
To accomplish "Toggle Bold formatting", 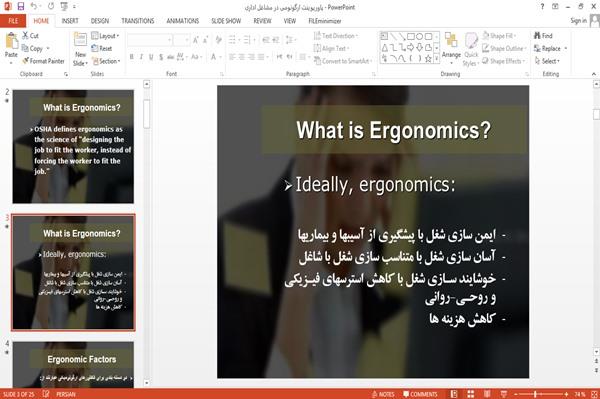I will click(132, 57).
